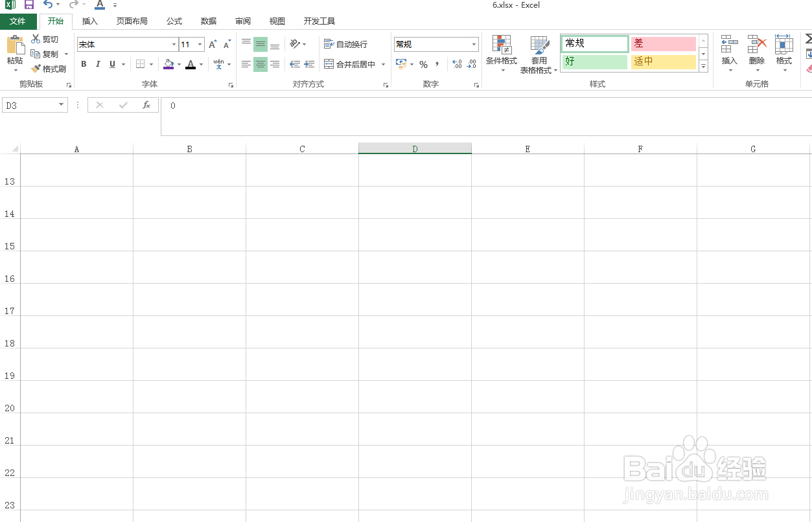Activate the Format Painter 格式刷
This screenshot has width=812, height=522.
coord(49,69)
